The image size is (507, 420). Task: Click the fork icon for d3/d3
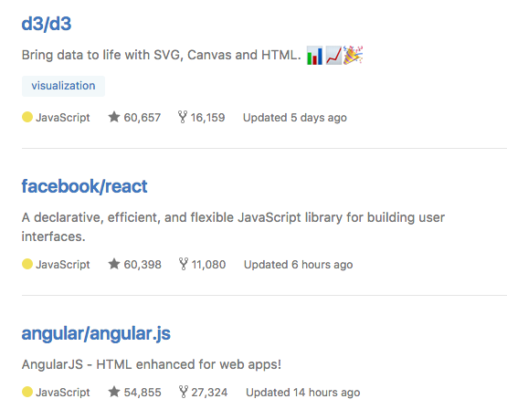pyautogui.click(x=183, y=117)
